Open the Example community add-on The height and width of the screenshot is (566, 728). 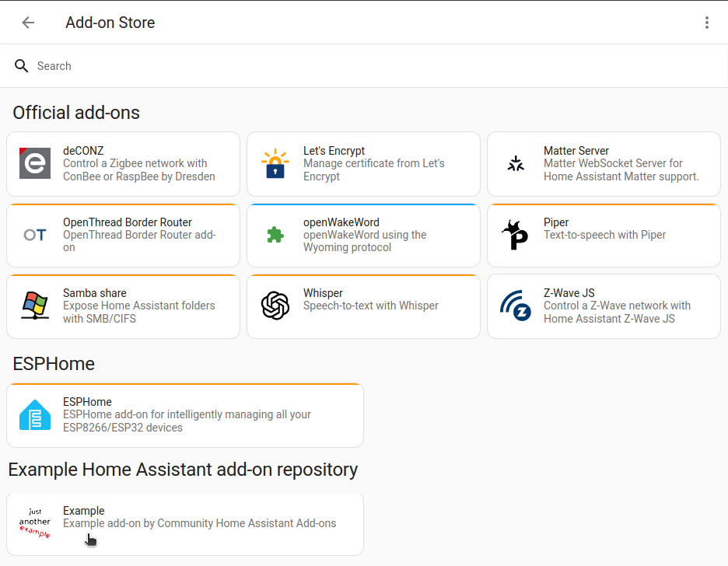tap(184, 523)
